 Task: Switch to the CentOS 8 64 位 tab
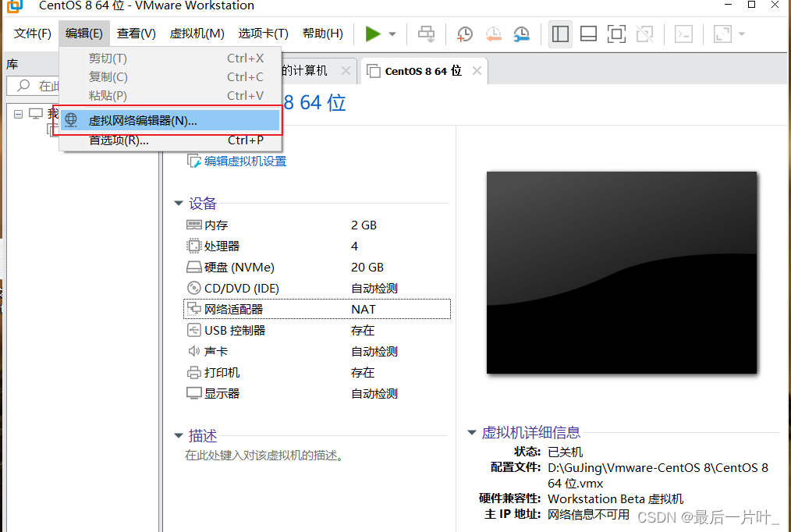(423, 71)
